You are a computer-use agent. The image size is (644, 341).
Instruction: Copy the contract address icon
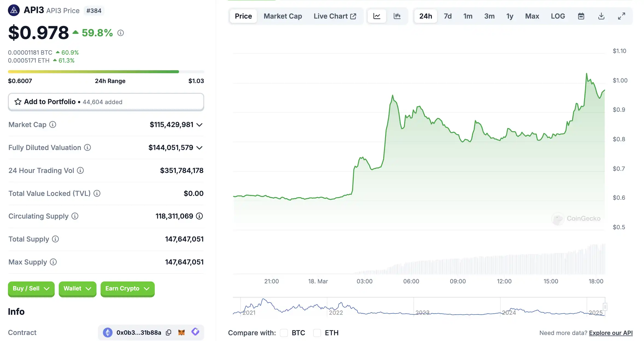coord(169,333)
